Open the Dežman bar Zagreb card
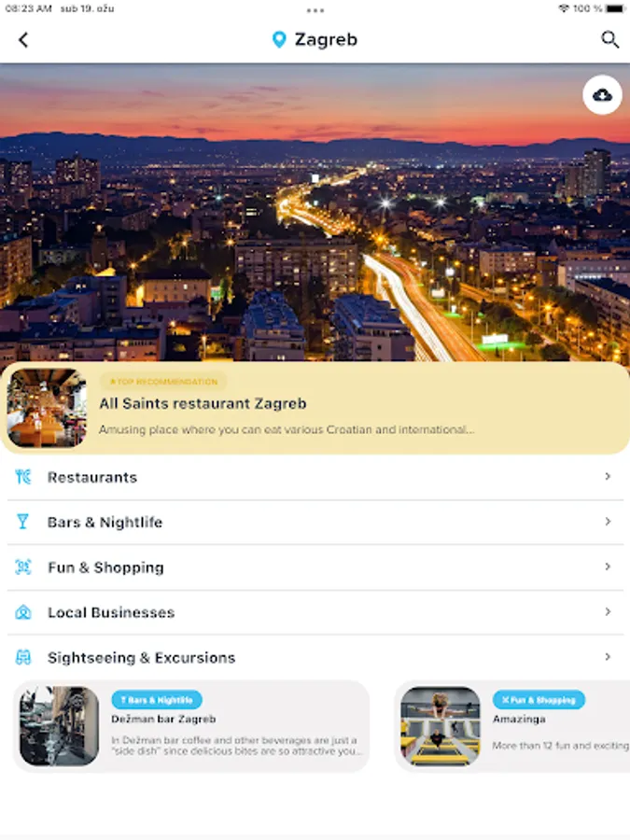The height and width of the screenshot is (840, 630). [x=191, y=726]
